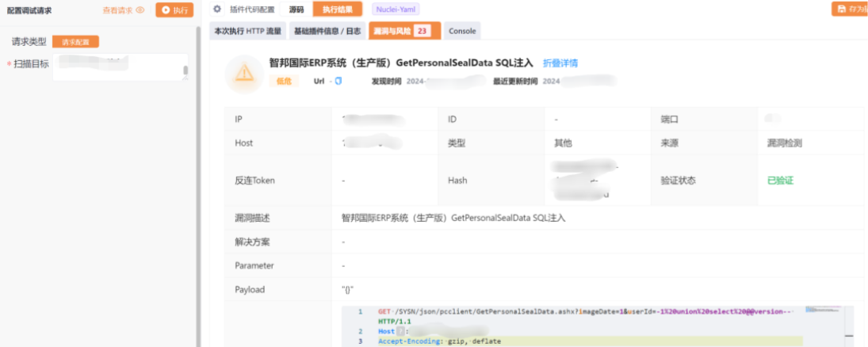Click the 漏洞描述 row description text

[453, 218]
